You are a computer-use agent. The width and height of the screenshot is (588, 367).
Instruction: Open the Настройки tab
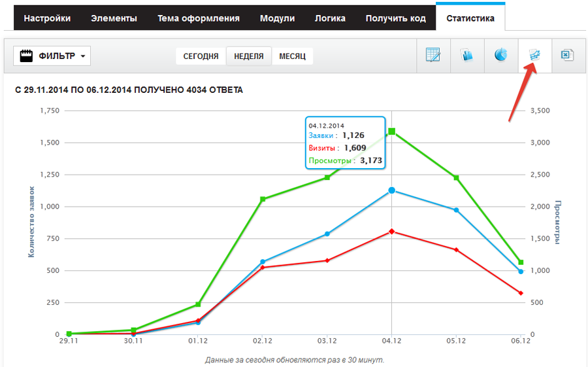coord(47,18)
